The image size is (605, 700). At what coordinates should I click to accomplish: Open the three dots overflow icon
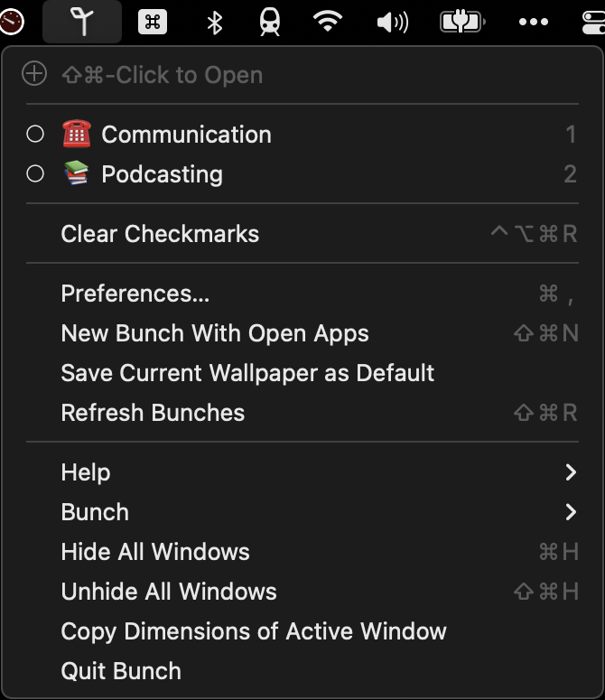point(533,22)
